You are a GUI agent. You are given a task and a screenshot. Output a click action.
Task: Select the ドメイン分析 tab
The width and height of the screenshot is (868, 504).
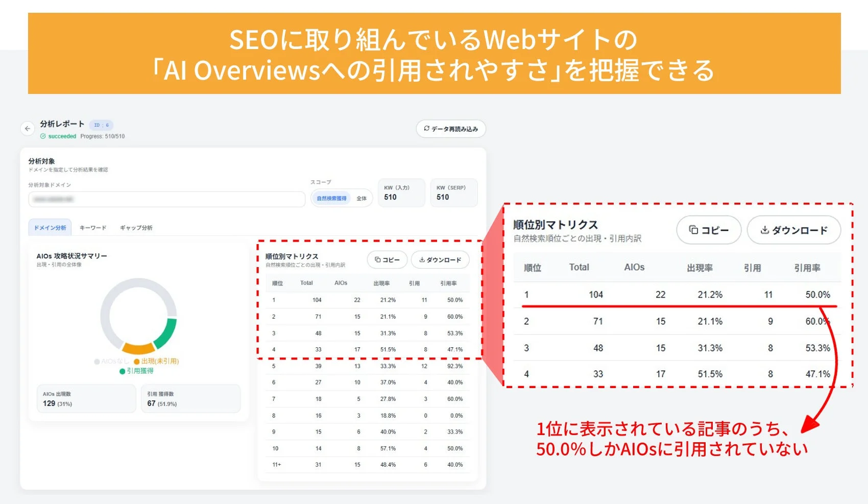[49, 228]
